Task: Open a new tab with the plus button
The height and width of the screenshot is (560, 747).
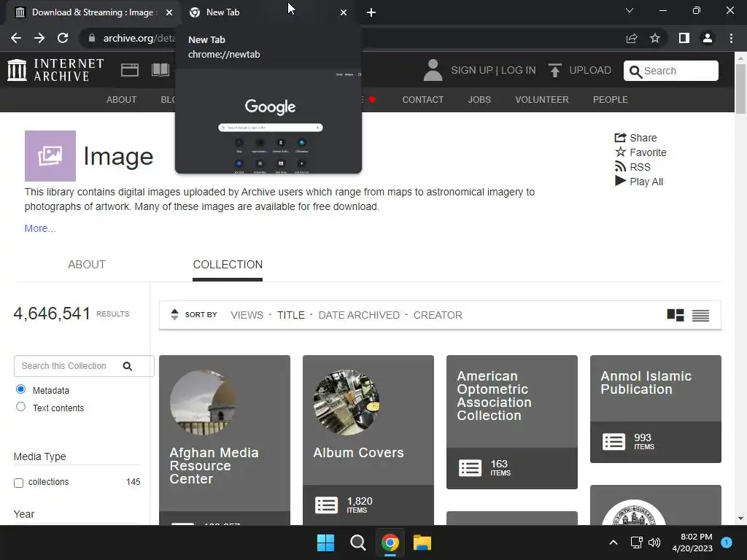Action: click(371, 12)
